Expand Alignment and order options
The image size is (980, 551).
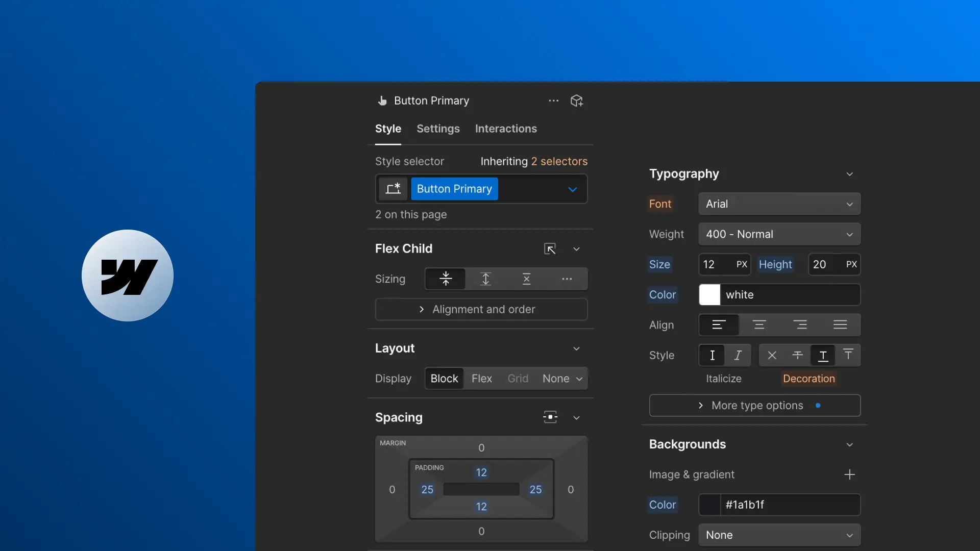click(x=481, y=309)
